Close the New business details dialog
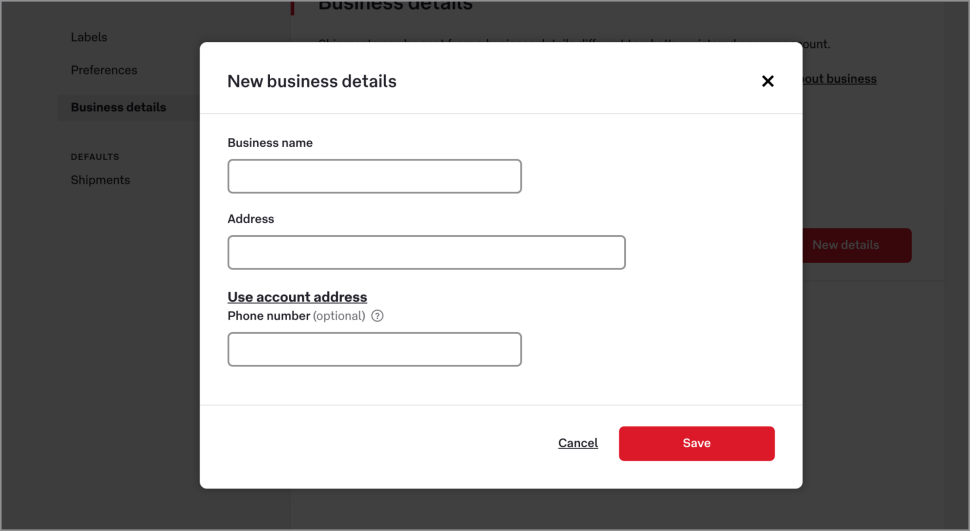 coord(767,81)
